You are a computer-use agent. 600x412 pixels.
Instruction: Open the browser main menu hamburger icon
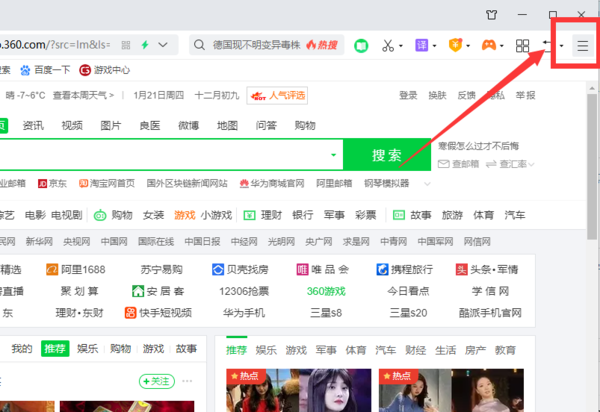pos(582,46)
